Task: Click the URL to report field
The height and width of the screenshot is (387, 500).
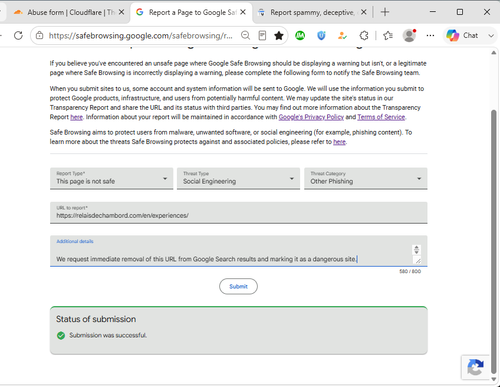Action: point(239,213)
